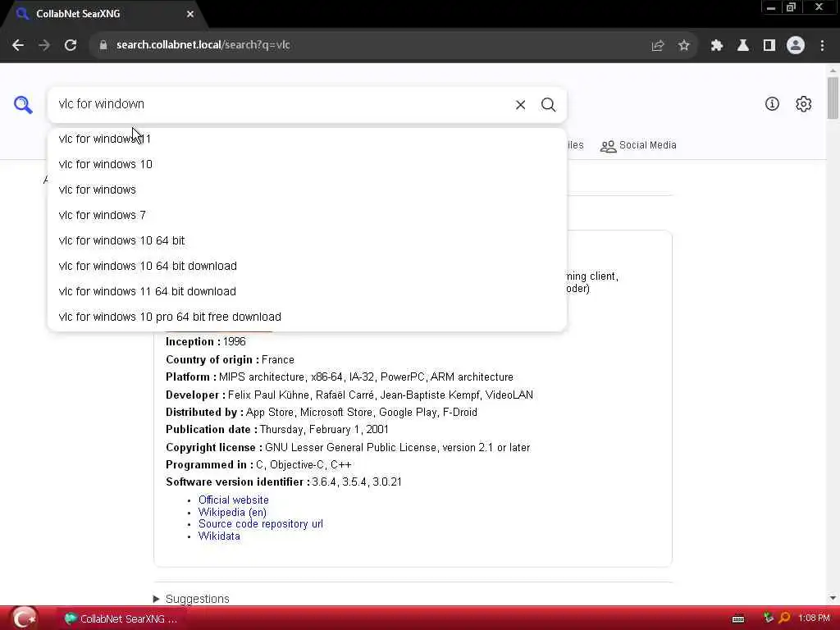Open the on-screen keyboard tray icon
840x630 pixels.
(x=738, y=619)
